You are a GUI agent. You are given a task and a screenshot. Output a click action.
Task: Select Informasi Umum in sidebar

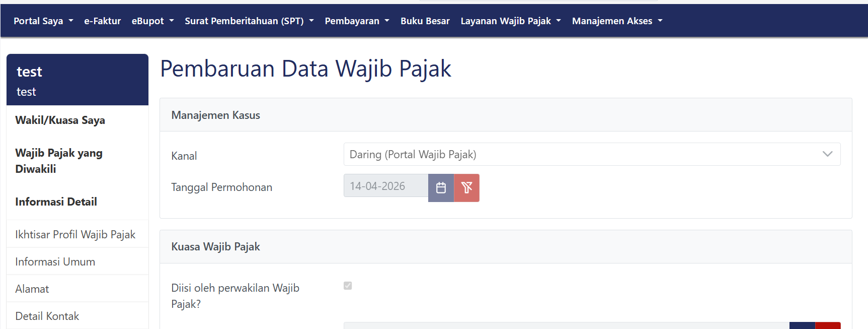[x=55, y=261]
